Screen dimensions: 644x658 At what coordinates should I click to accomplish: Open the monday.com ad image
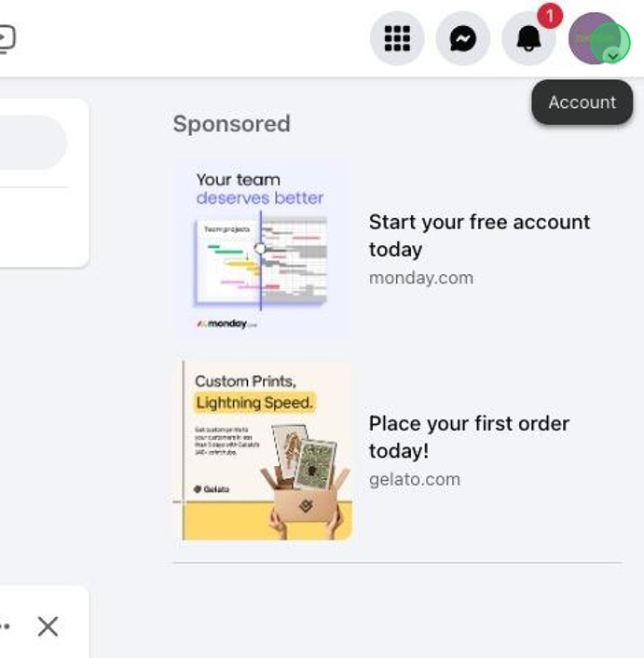pos(263,248)
